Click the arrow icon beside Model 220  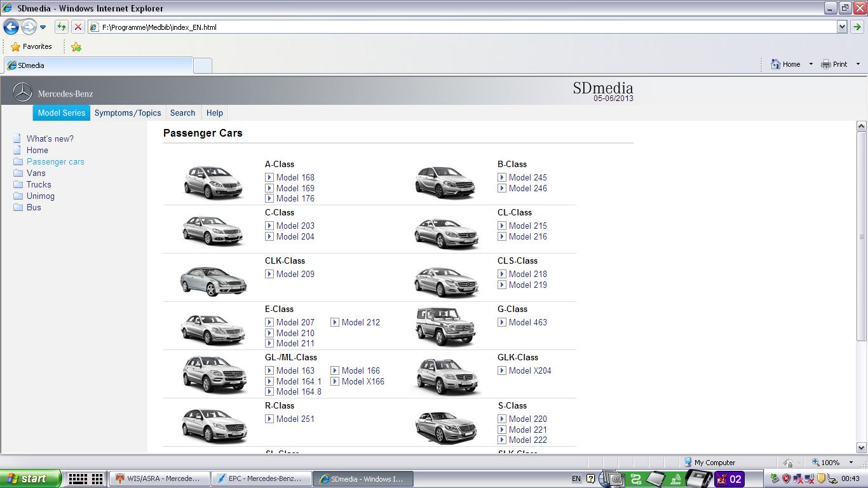pyautogui.click(x=502, y=419)
